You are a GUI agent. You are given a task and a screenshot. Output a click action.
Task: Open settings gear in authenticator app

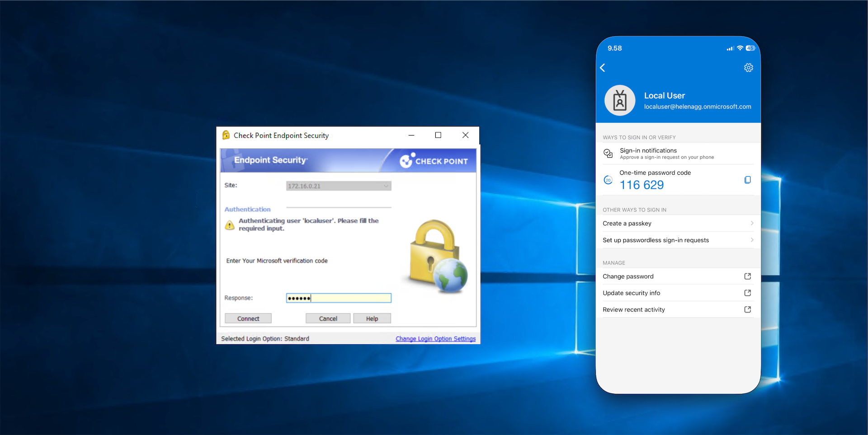point(748,68)
